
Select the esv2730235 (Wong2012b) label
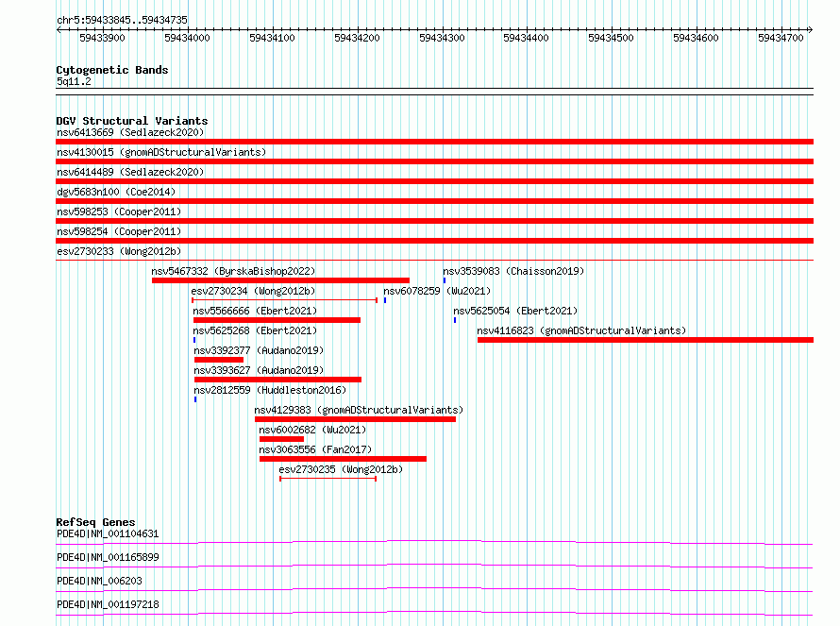341,469
